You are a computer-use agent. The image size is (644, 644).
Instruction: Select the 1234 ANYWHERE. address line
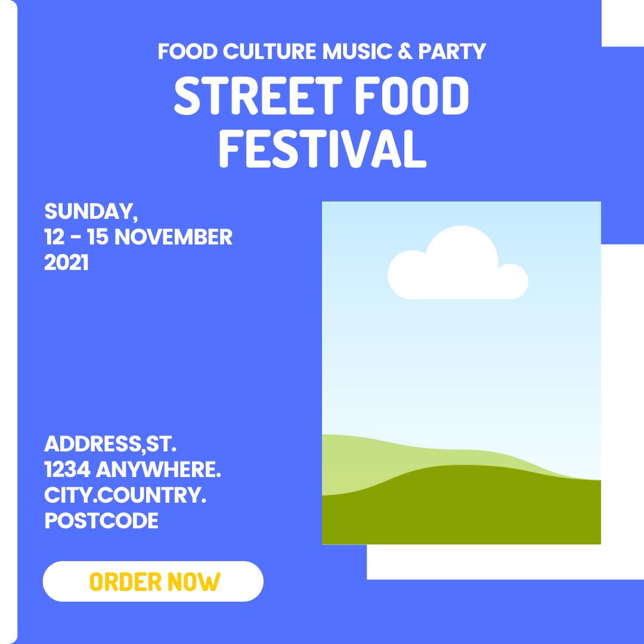(132, 470)
